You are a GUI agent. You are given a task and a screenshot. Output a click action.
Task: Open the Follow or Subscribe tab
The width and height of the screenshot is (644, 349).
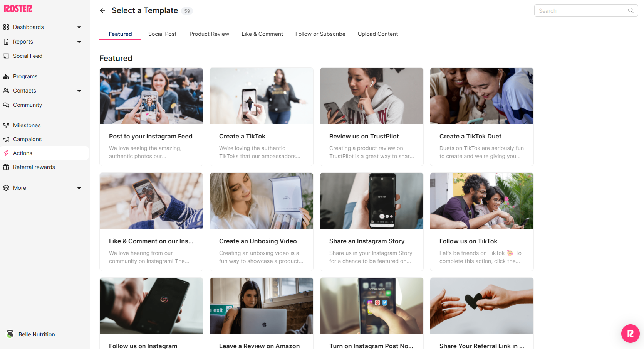click(x=320, y=34)
